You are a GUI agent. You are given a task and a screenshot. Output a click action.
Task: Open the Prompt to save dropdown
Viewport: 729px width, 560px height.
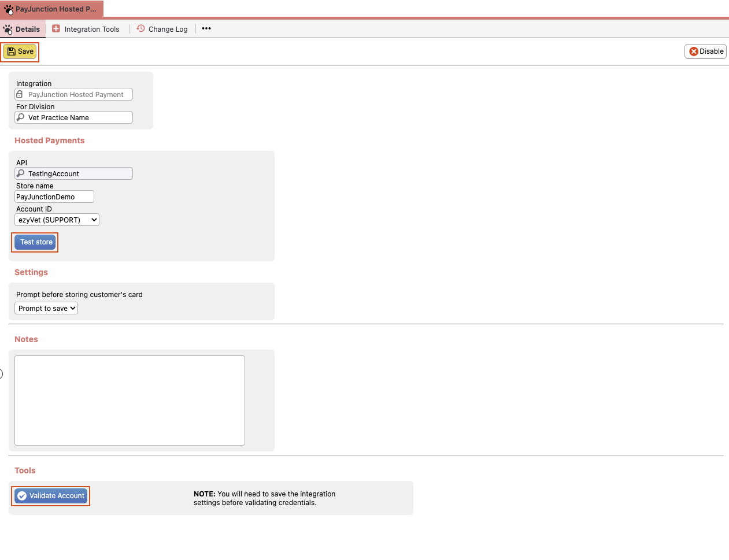(x=46, y=308)
